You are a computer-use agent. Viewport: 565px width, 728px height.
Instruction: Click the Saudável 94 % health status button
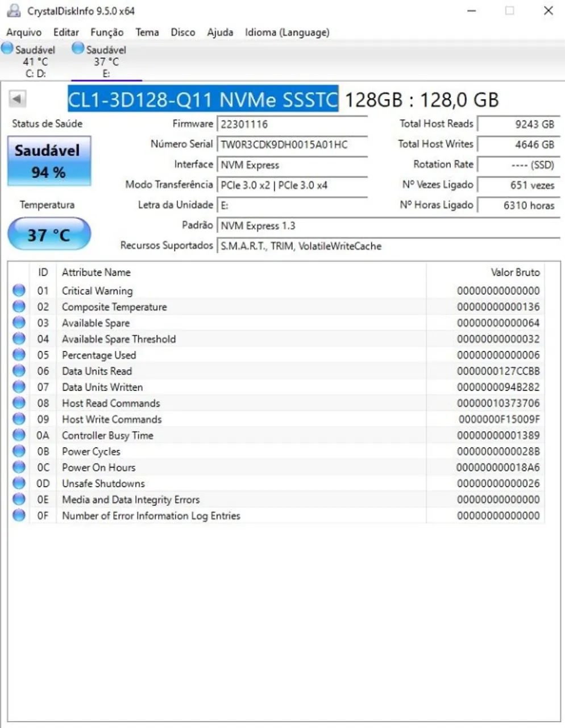pos(49,161)
